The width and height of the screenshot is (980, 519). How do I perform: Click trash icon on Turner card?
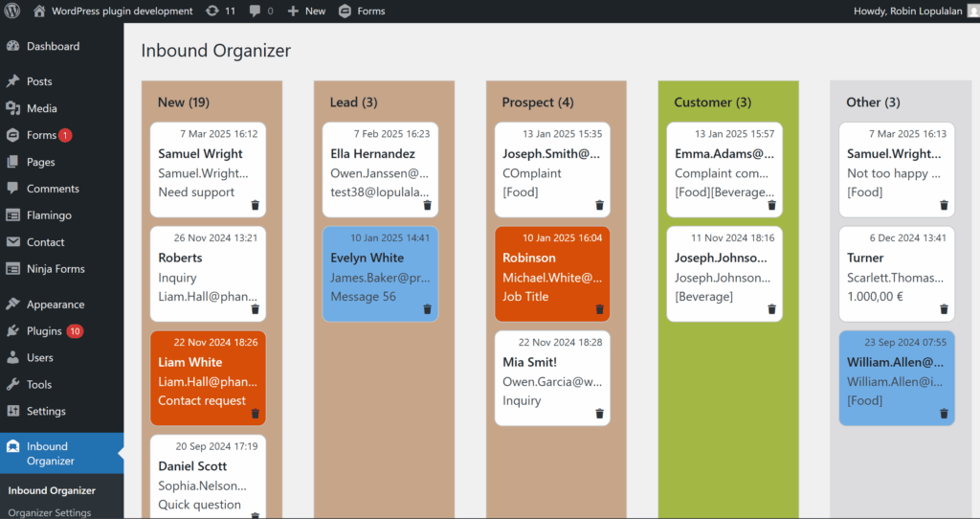(945, 309)
